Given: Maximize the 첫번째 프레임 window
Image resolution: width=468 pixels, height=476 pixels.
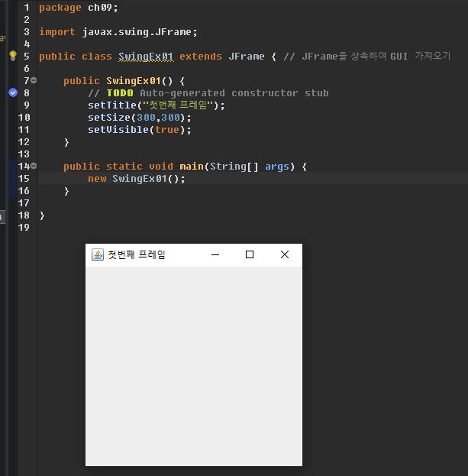Looking at the screenshot, I should click(x=250, y=254).
